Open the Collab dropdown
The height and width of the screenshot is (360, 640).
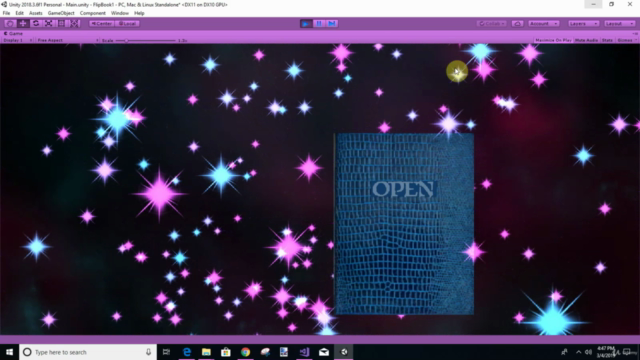click(x=492, y=24)
